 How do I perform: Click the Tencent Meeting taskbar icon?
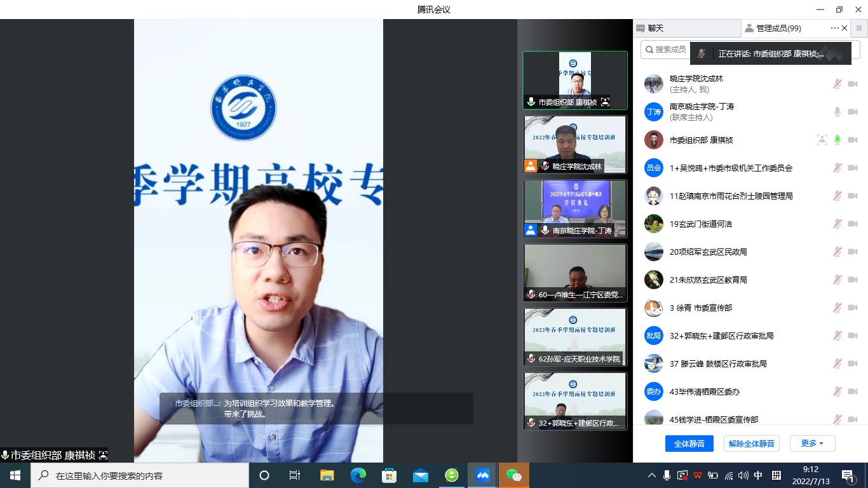(483, 475)
